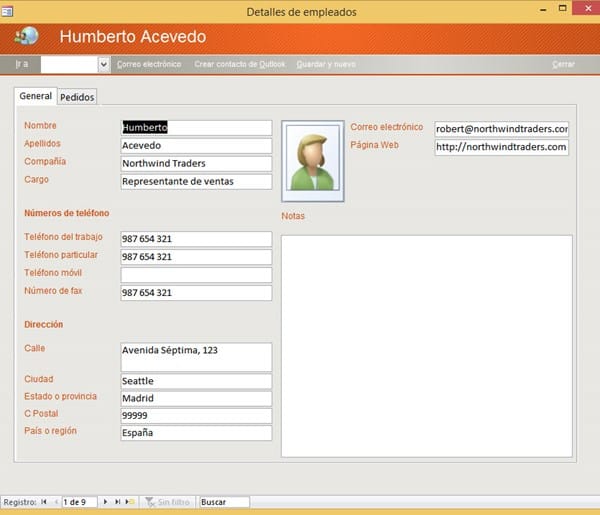The height and width of the screenshot is (515, 600).
Task: Jump to the last record
Action: 117,501
